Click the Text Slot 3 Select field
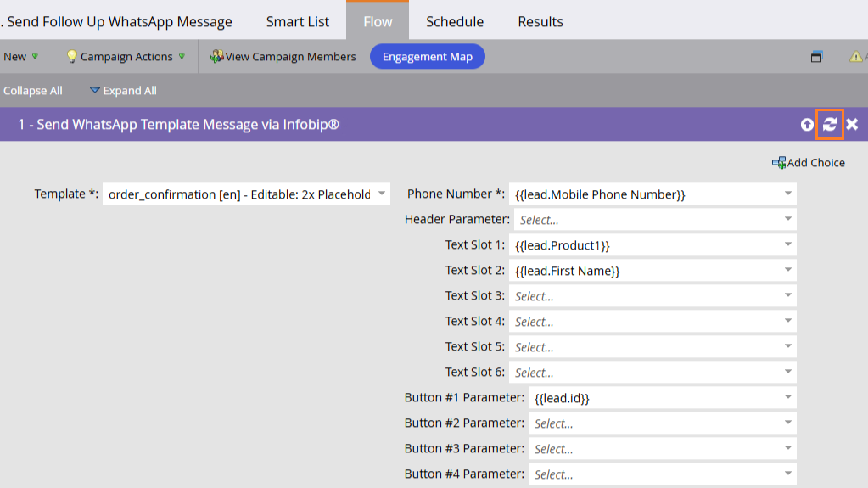This screenshot has height=488, width=868. pos(652,296)
